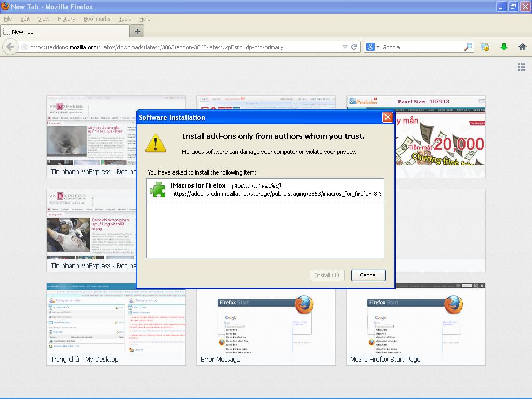Screen dimensions: 532x399
Task: Reload the page with the refresh icon
Action: click(x=354, y=47)
